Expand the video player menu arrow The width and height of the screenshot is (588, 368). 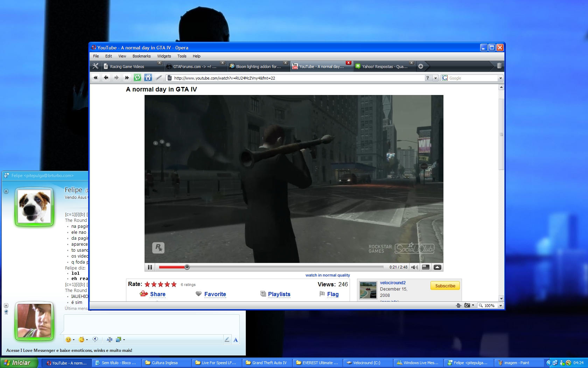437,267
